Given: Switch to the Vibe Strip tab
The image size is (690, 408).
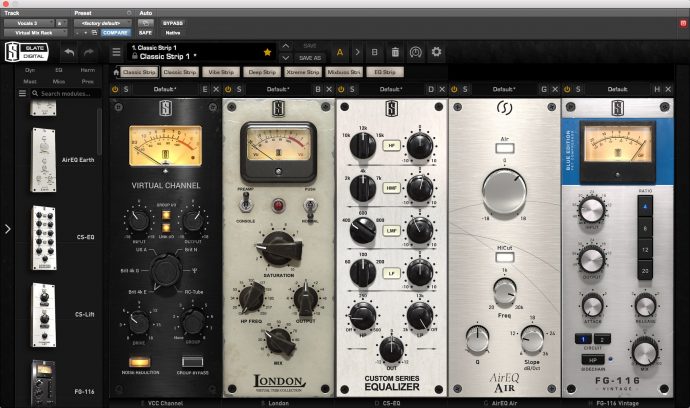Looking at the screenshot, I should click(x=221, y=72).
